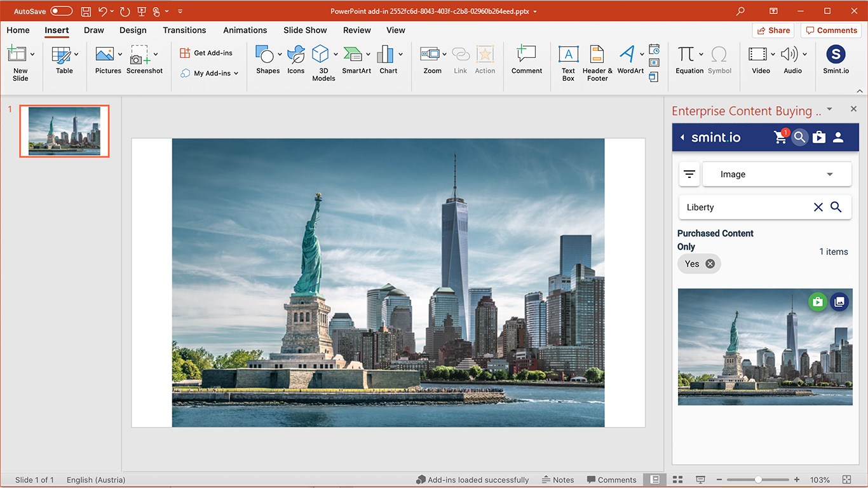868x488 pixels.
Task: Click the smint.io search icon in the header
Action: click(x=800, y=137)
